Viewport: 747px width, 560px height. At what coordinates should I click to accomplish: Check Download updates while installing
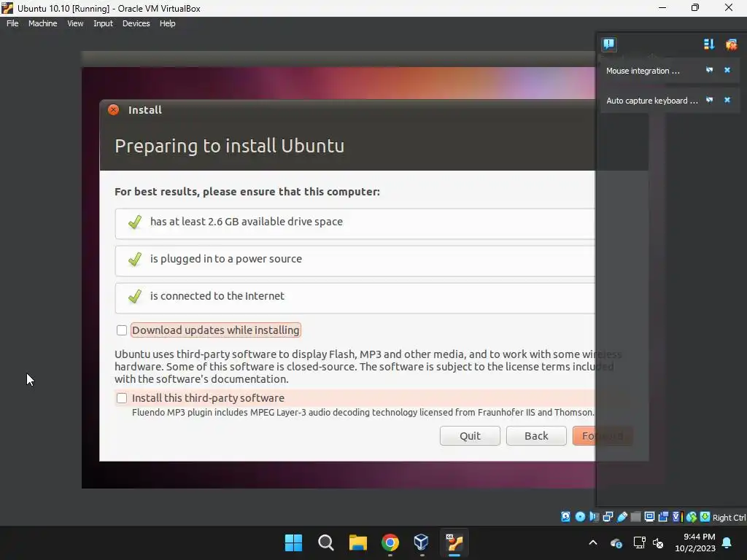(122, 330)
